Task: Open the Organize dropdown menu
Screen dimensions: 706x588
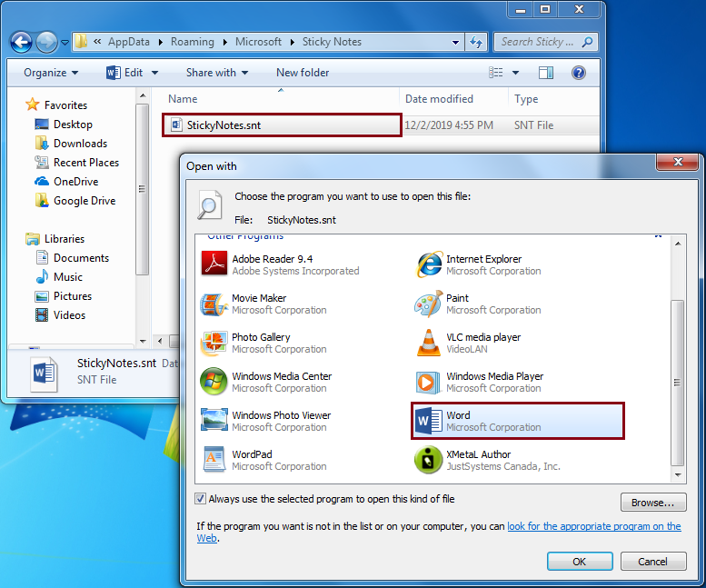Action: pyautogui.click(x=51, y=73)
